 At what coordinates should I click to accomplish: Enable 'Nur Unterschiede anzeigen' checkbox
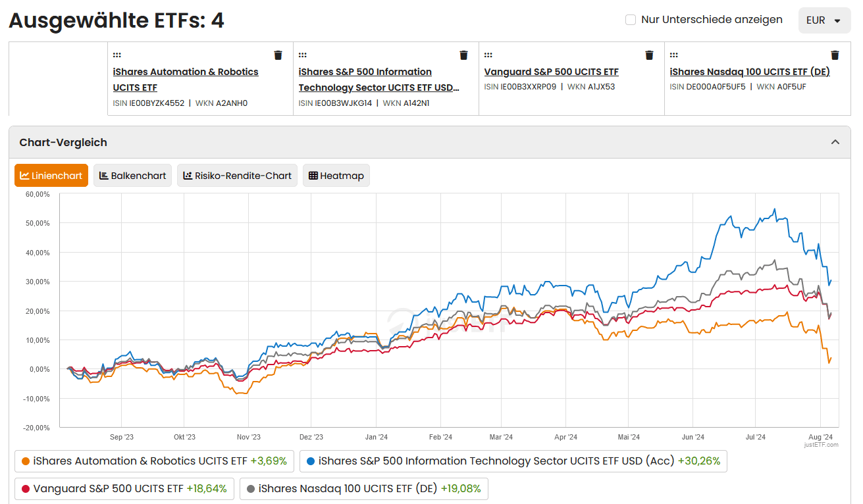pos(631,20)
